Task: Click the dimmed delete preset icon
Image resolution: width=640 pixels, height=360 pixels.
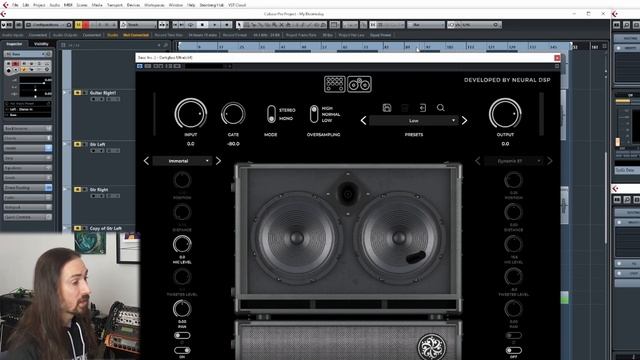Action: coord(404,108)
